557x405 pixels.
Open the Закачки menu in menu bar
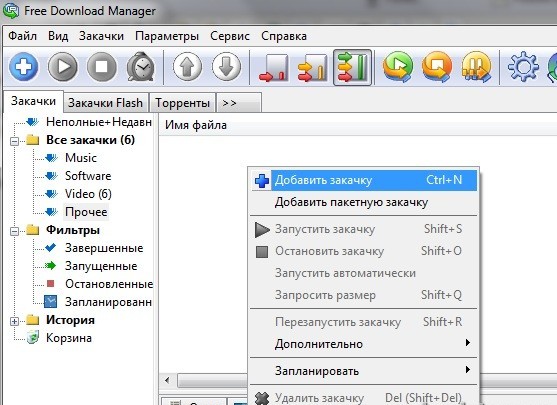pos(101,36)
